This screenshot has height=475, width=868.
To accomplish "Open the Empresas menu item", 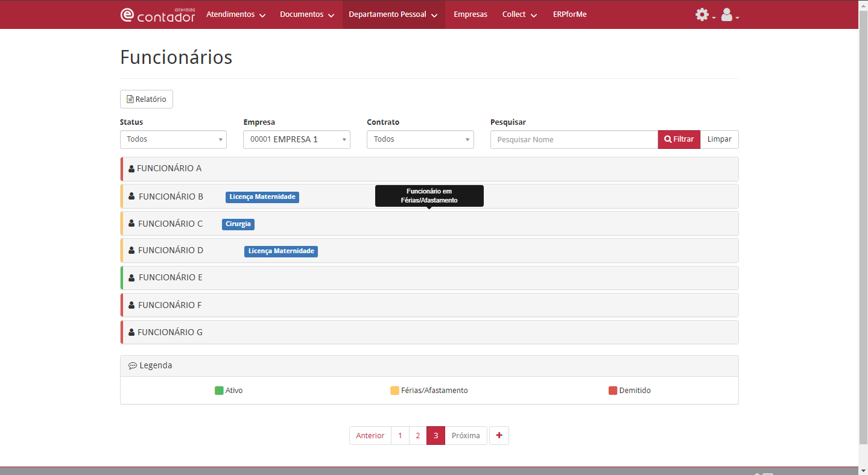I will coord(470,14).
